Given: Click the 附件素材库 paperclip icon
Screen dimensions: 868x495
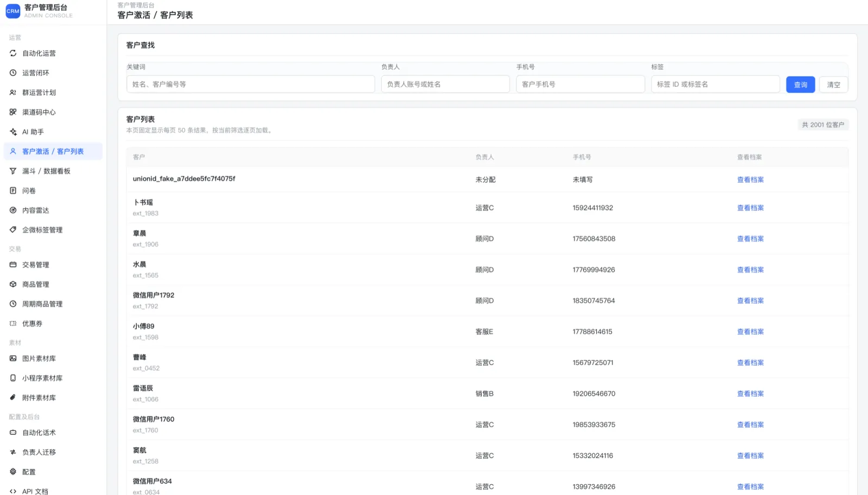Looking at the screenshot, I should click(13, 397).
